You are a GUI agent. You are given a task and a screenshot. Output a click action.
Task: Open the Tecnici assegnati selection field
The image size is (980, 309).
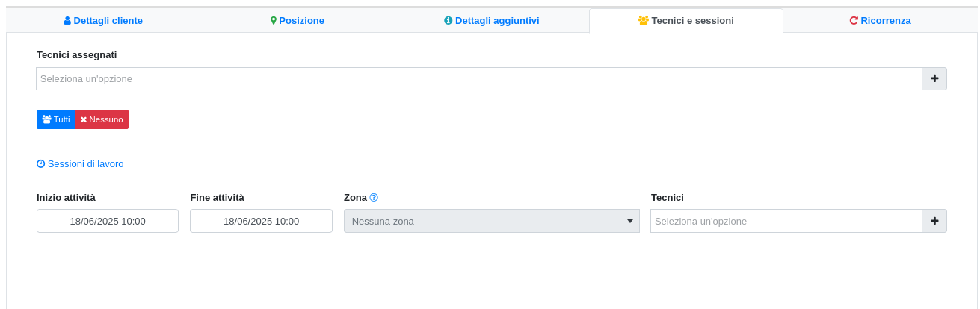point(478,78)
